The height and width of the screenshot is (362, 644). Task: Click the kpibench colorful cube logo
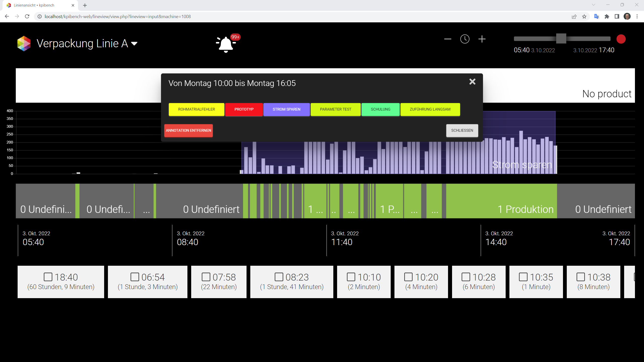pos(24,43)
